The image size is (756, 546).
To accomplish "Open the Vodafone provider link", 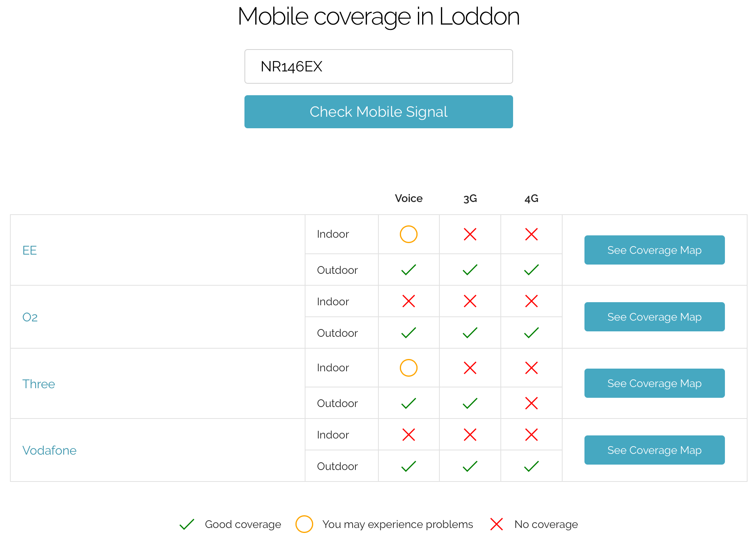I will [x=50, y=450].
